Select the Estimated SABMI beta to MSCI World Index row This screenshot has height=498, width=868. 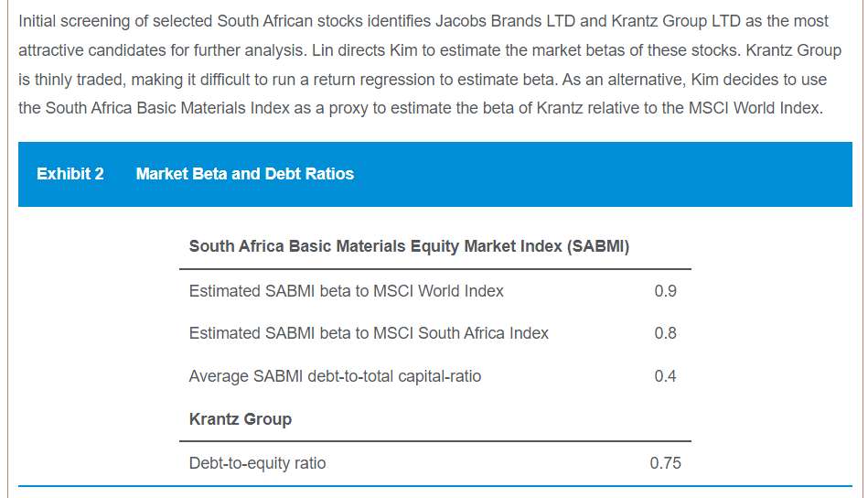pos(435,291)
